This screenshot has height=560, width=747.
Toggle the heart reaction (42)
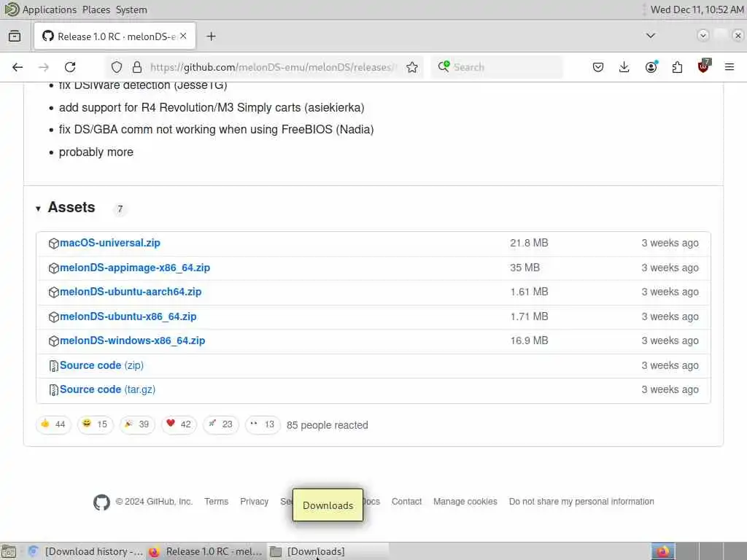179,424
